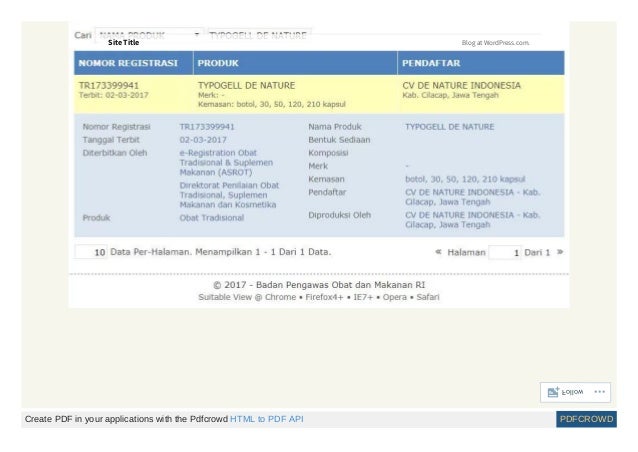The height and width of the screenshot is (452, 638).
Task: Click the PDFCROWD button
Action: (x=586, y=419)
